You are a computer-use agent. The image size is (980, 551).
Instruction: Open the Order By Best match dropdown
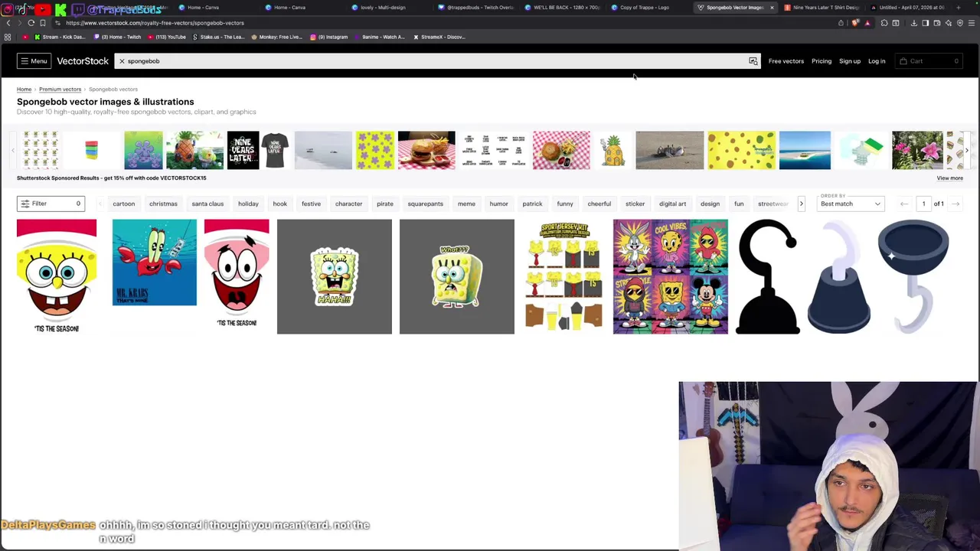pos(851,204)
